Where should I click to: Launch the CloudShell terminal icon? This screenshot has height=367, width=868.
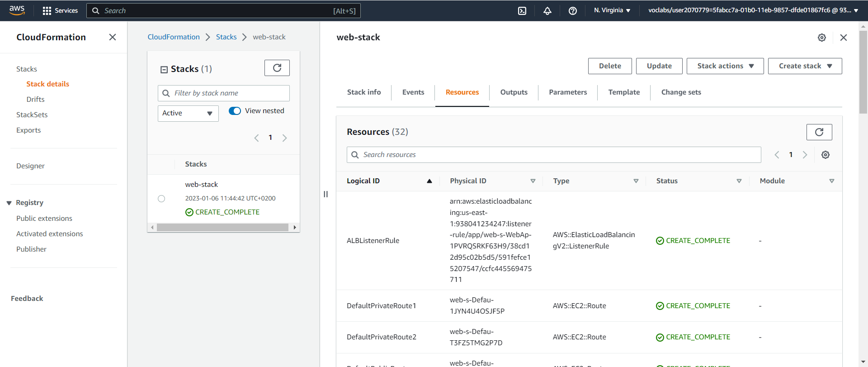point(522,11)
